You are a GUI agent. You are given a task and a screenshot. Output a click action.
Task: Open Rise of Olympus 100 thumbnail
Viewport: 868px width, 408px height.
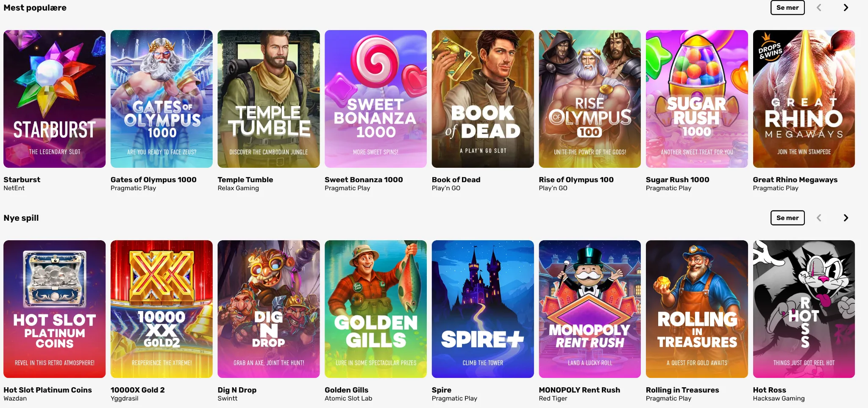pos(590,99)
